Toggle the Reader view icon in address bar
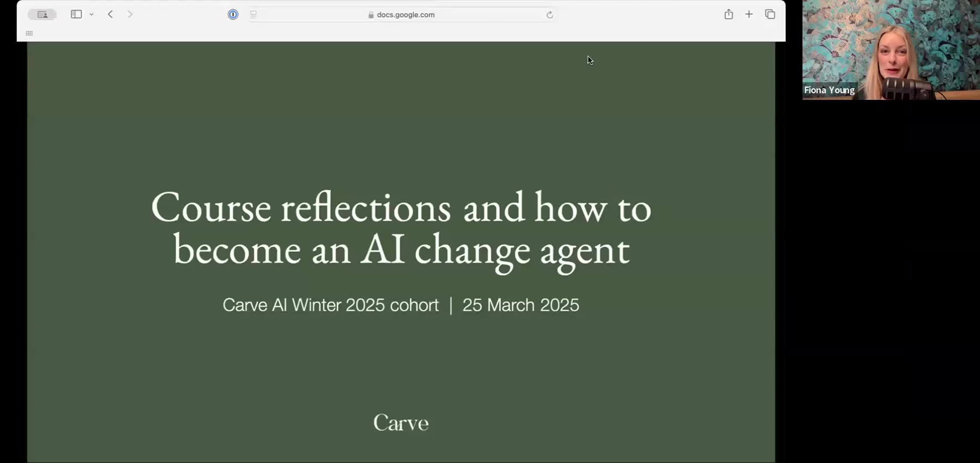Viewport: 980px width, 463px height. tap(253, 15)
